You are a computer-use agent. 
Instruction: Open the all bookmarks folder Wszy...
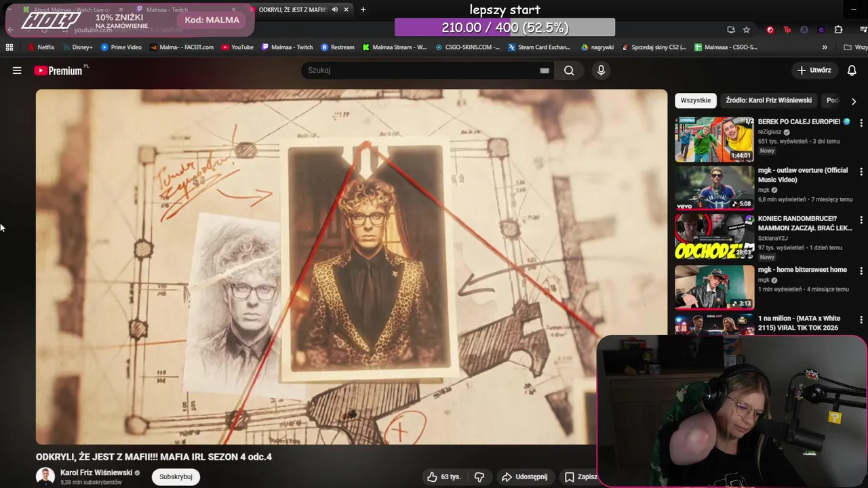click(x=855, y=47)
